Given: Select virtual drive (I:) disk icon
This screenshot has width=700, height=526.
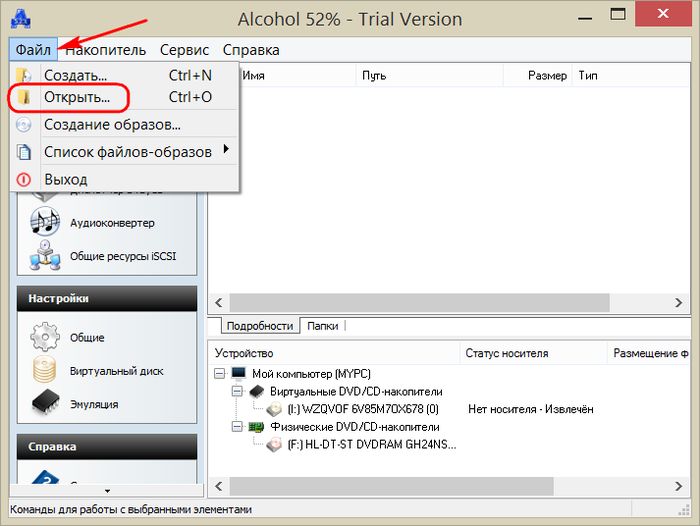Looking at the screenshot, I should (274, 409).
